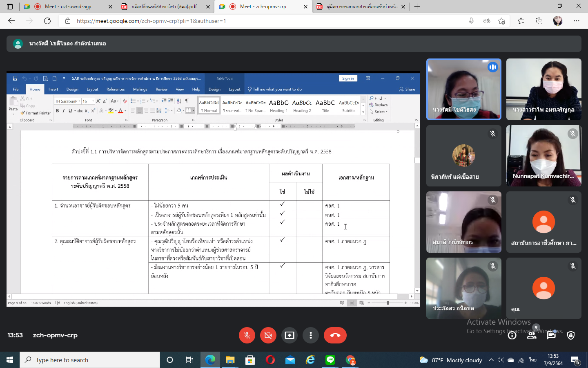Viewport: 588px width, 368px height.
Task: Turn on the camera in Meet
Action: (268, 335)
